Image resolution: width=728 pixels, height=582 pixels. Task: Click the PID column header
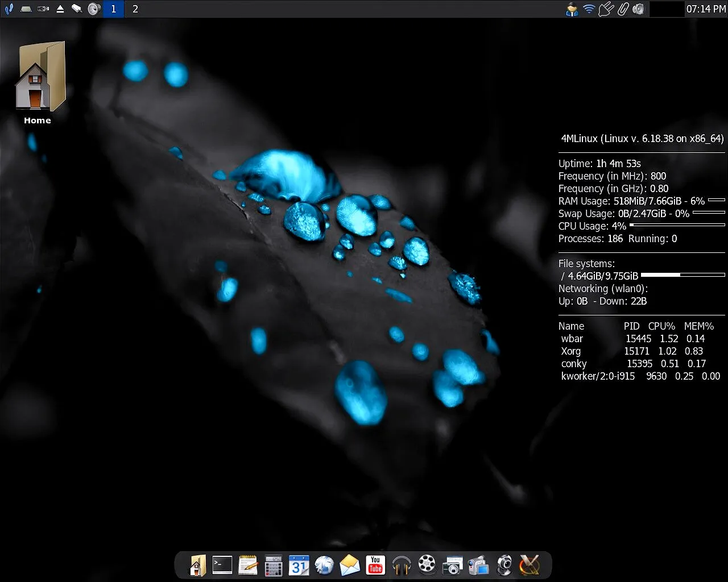[x=631, y=326]
